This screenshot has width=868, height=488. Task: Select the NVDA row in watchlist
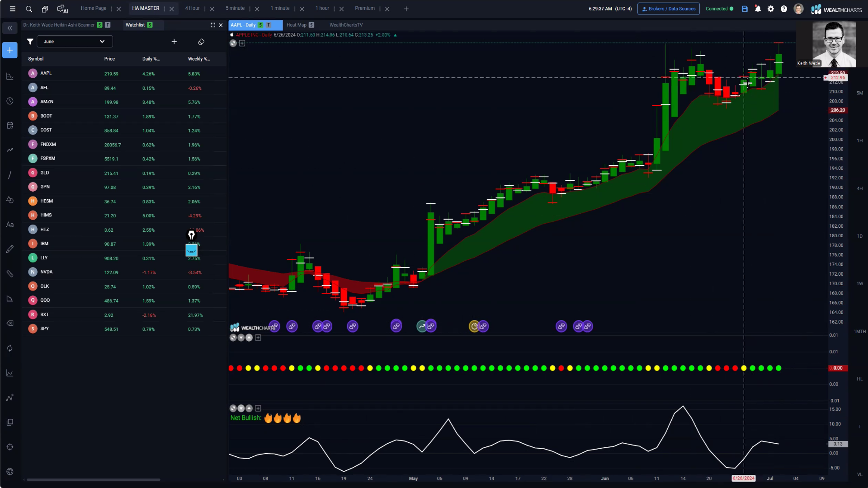click(x=124, y=272)
